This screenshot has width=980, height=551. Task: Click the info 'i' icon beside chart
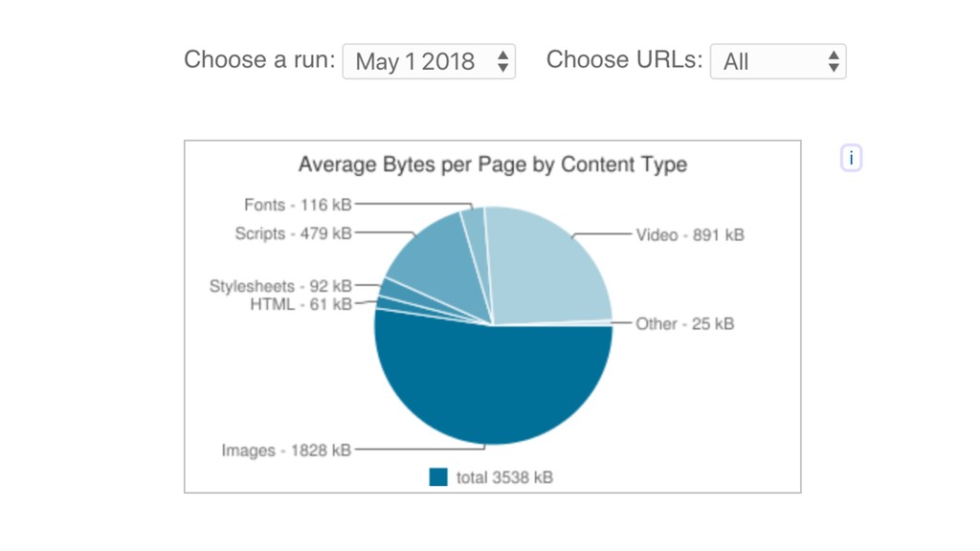[x=851, y=158]
